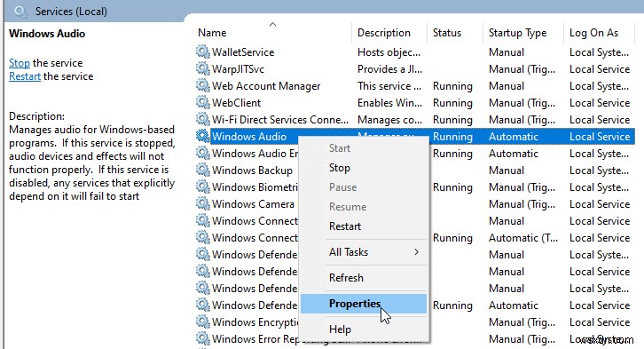The height and width of the screenshot is (349, 644).
Task: Sort by the Name column header
Action: [212, 33]
